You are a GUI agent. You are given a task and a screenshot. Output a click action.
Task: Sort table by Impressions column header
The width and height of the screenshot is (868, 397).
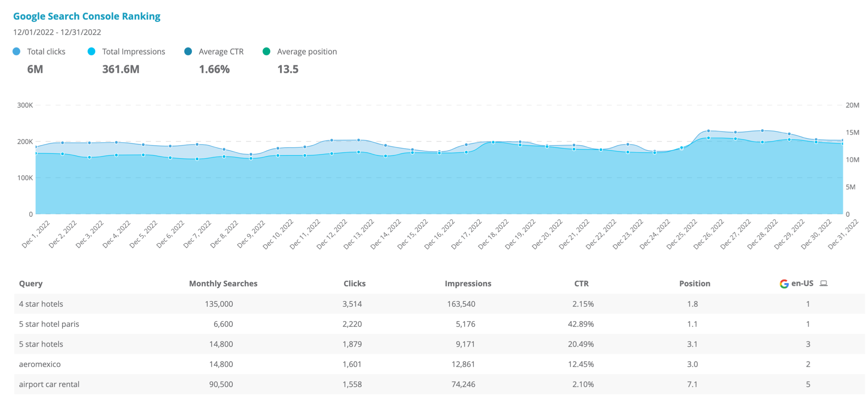click(468, 284)
